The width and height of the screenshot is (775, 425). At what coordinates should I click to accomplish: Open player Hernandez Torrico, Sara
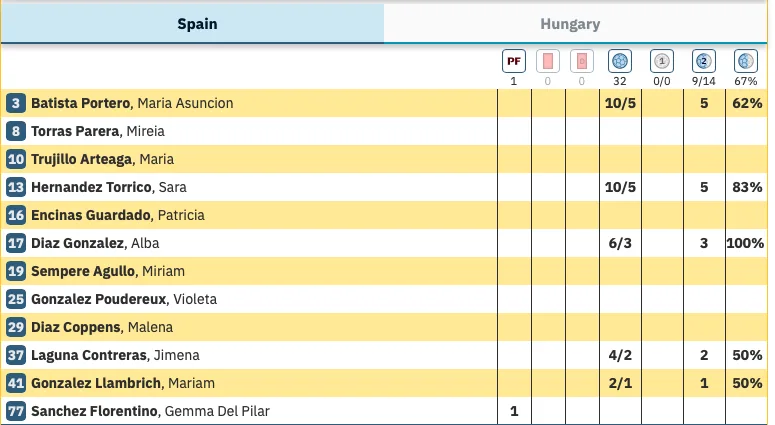pos(109,187)
